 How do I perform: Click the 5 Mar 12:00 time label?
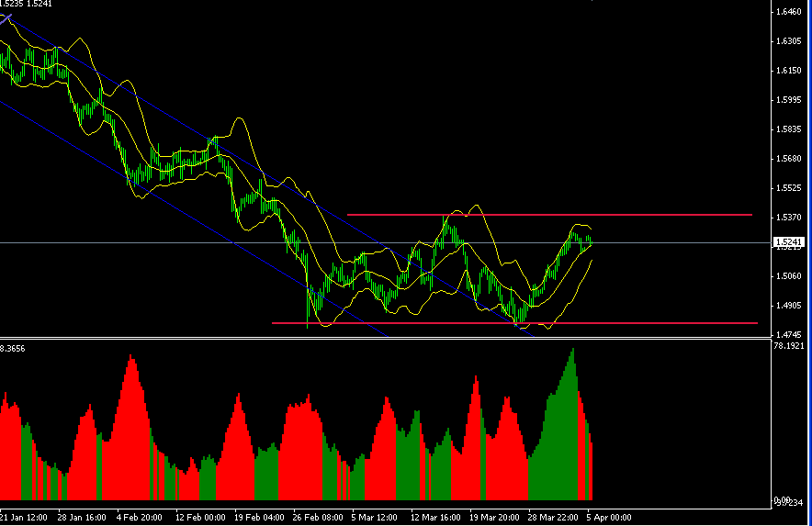pos(375,518)
